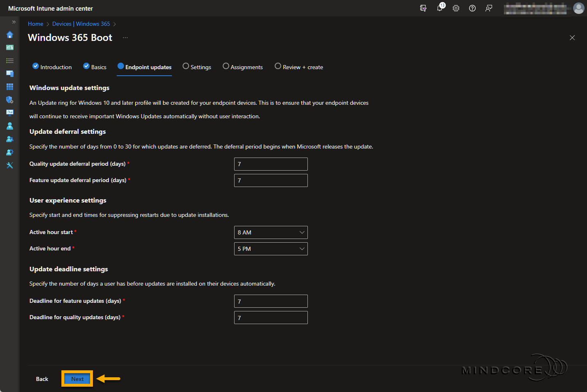
Task: Open Endpoint security shield icon
Action: (10, 100)
